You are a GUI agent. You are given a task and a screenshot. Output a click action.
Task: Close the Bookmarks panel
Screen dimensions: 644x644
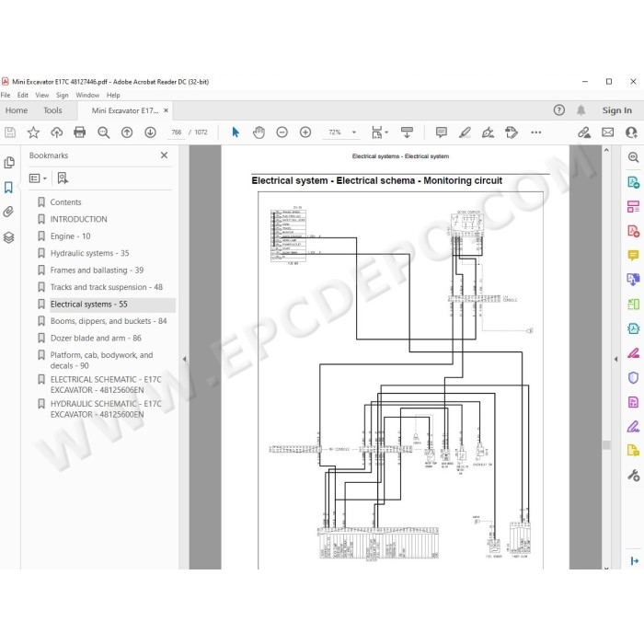pyautogui.click(x=165, y=155)
